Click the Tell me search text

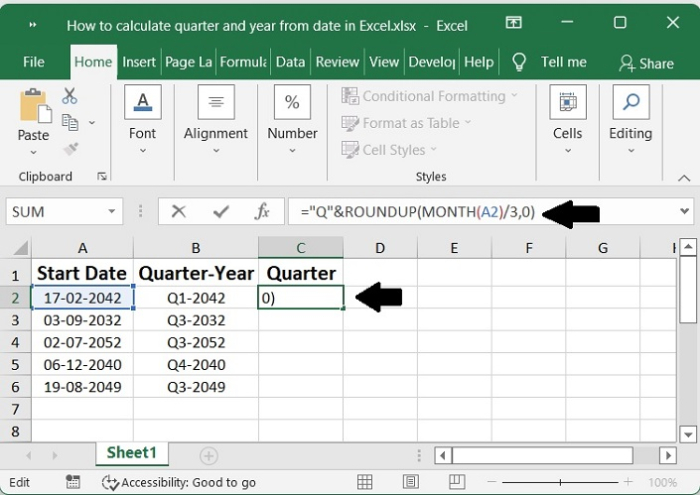click(x=564, y=62)
